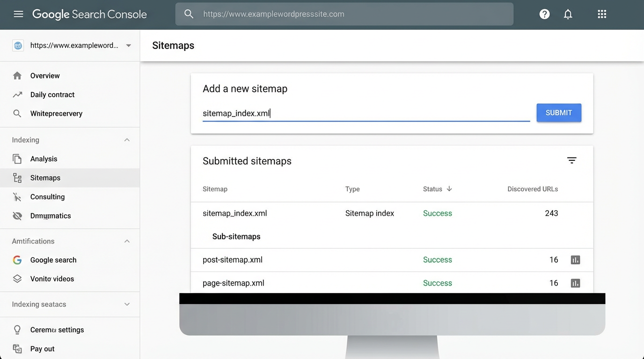Image resolution: width=644 pixels, height=359 pixels.
Task: Open the sitemap_index.xml entry
Action: pyautogui.click(x=234, y=213)
